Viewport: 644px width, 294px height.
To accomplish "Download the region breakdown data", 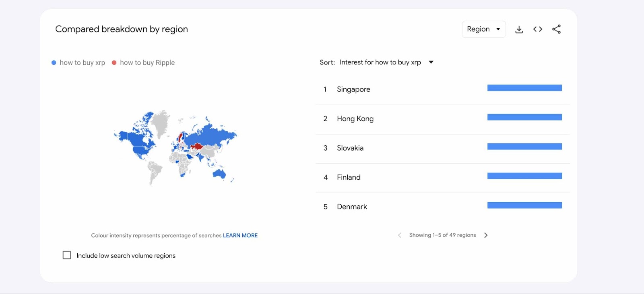I will click(519, 29).
